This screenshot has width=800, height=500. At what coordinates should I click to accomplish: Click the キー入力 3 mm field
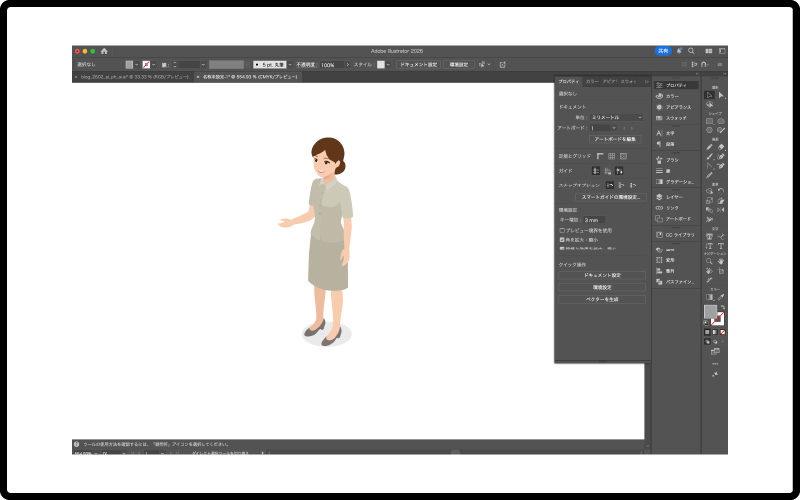(x=596, y=219)
